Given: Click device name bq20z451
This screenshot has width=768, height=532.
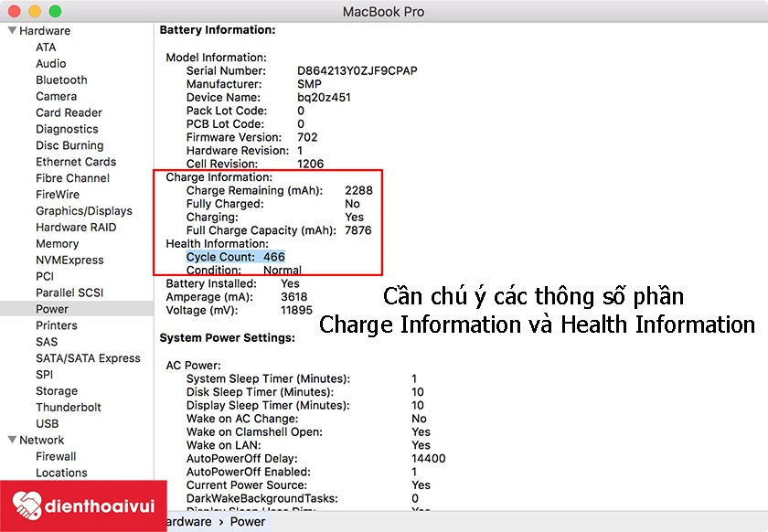Looking at the screenshot, I should (324, 98).
